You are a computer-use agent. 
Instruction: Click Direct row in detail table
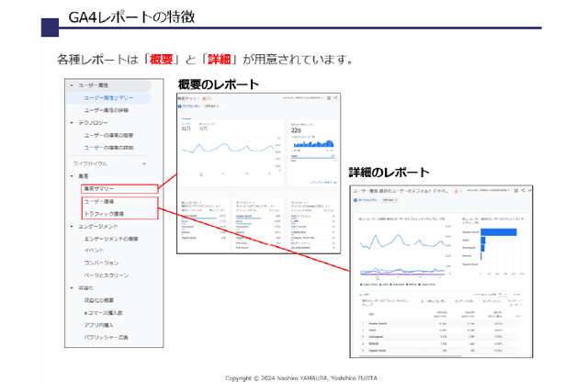point(441,330)
